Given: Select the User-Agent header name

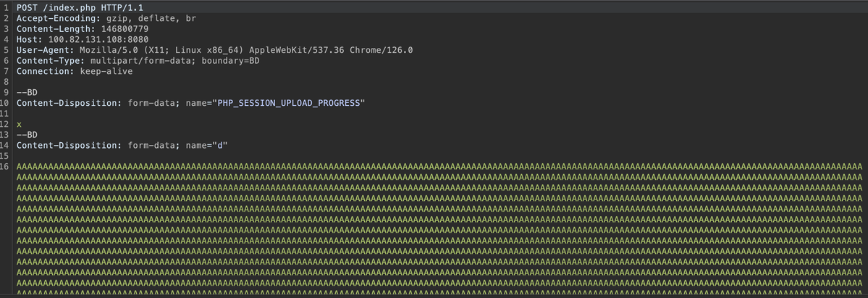Looking at the screenshot, I should 46,50.
